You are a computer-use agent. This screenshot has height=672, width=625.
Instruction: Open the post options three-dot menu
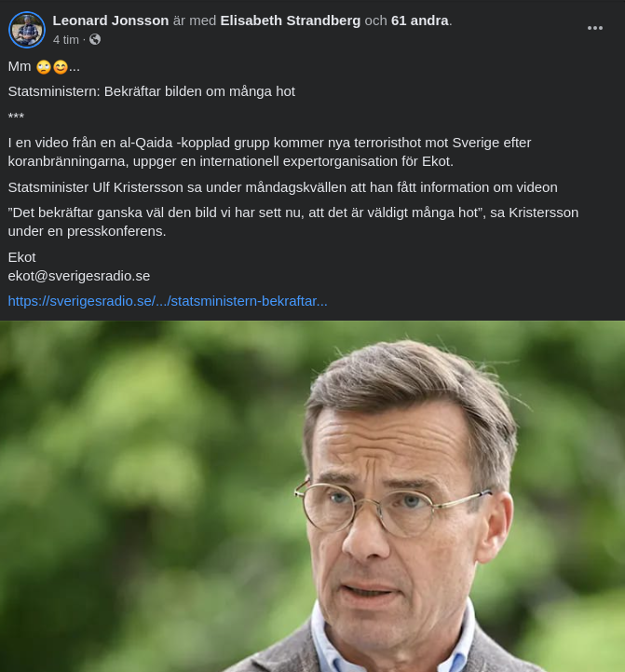594,28
